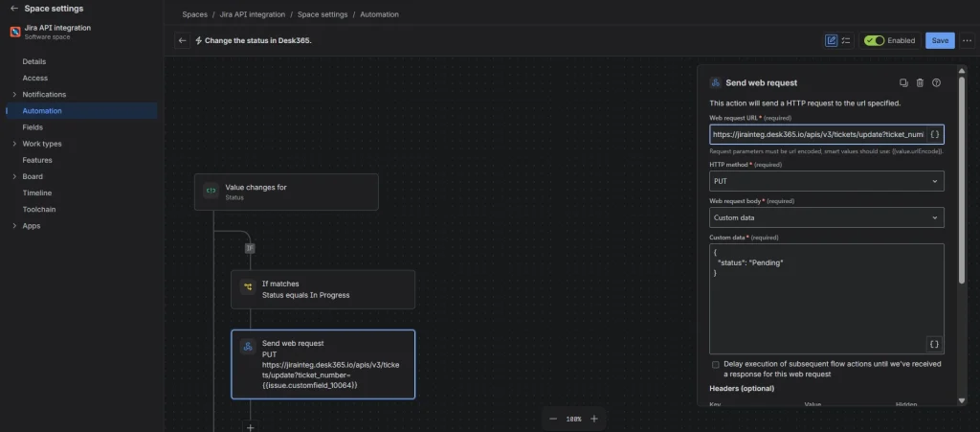Select the If matches Status condition card

point(323,289)
